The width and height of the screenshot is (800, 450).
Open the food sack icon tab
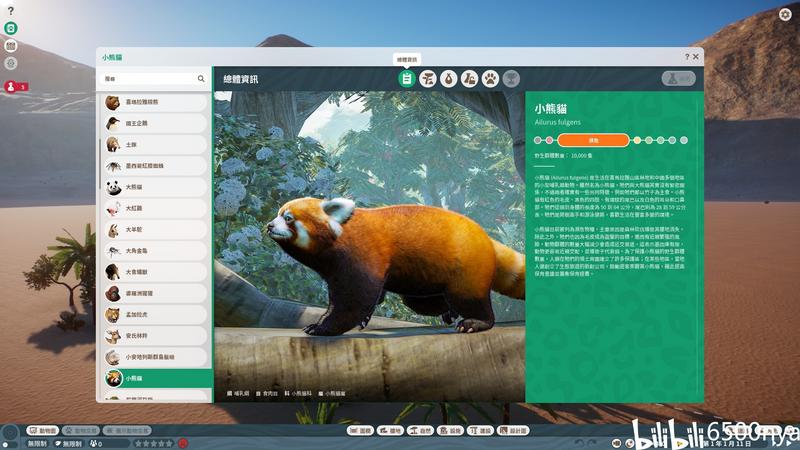(x=448, y=79)
